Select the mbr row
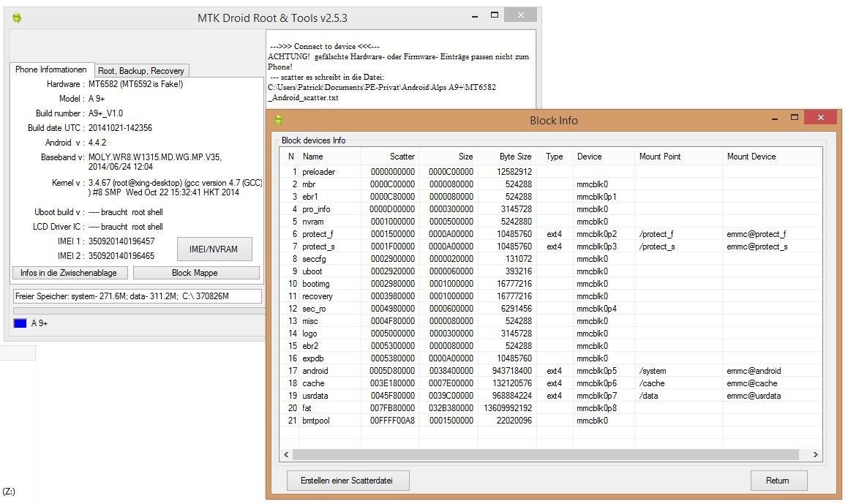This screenshot has height=504, width=848. (x=551, y=184)
